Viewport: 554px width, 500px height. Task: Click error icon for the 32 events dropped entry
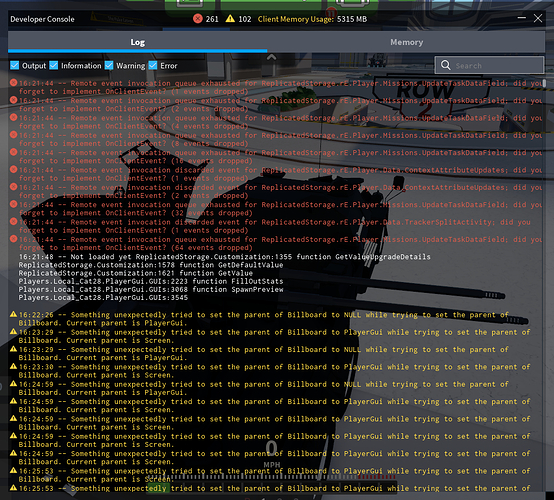(13, 204)
